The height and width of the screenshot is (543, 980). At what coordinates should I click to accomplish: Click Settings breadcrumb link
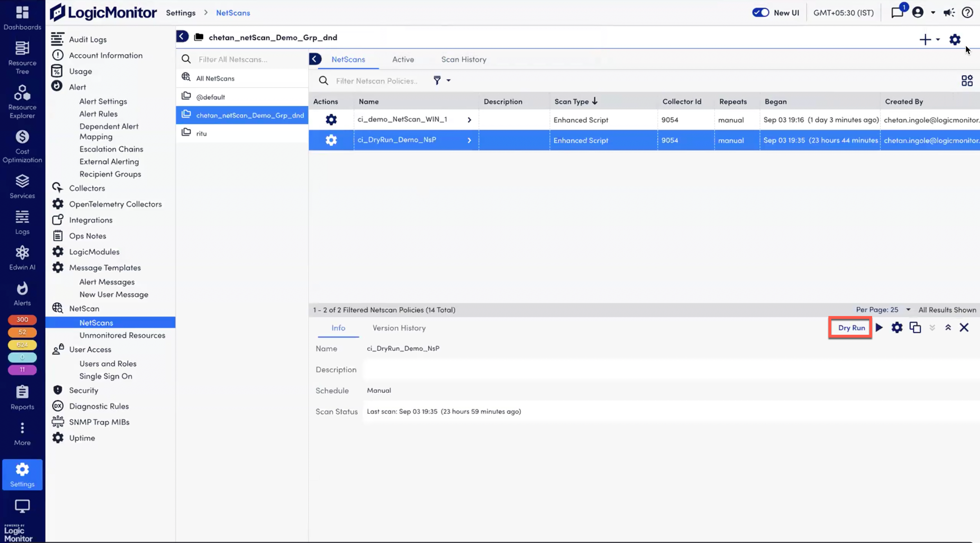tap(180, 12)
